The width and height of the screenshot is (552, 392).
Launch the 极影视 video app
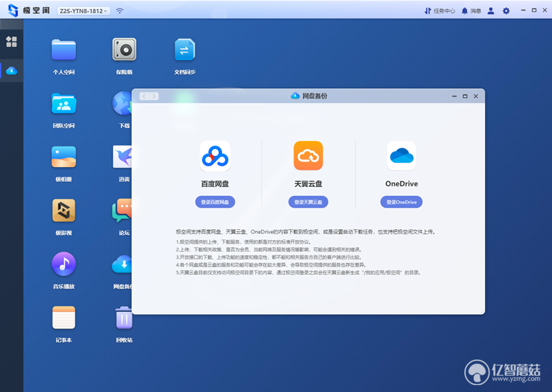[63, 210]
